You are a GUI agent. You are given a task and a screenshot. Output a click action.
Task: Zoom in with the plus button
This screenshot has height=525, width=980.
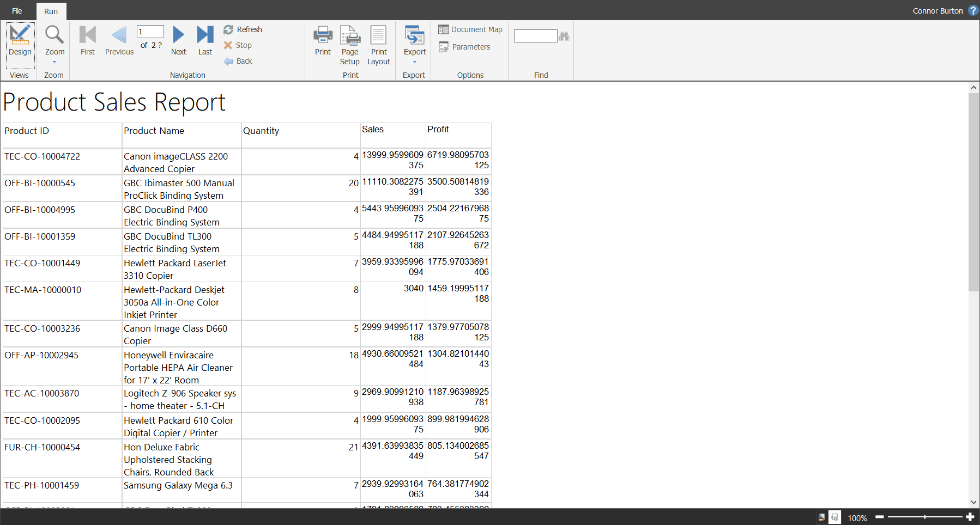coord(970,517)
